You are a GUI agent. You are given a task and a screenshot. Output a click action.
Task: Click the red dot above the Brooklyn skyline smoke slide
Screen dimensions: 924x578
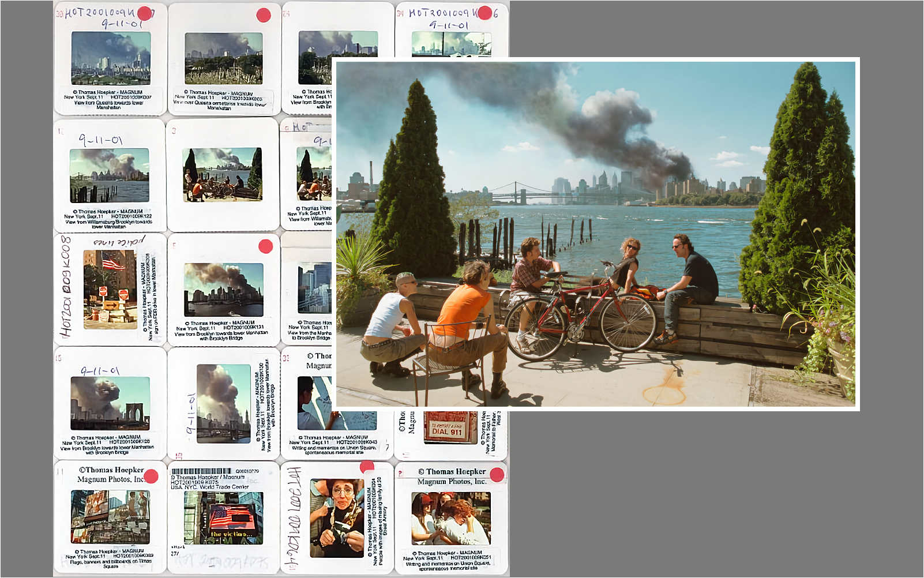(265, 247)
